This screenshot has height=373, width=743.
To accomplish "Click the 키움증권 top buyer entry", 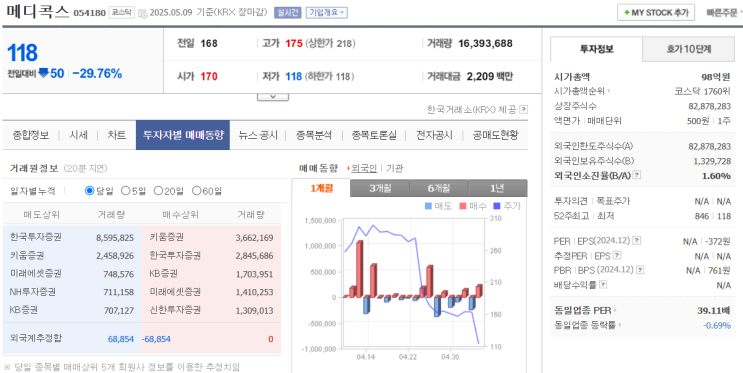I will click(166, 237).
